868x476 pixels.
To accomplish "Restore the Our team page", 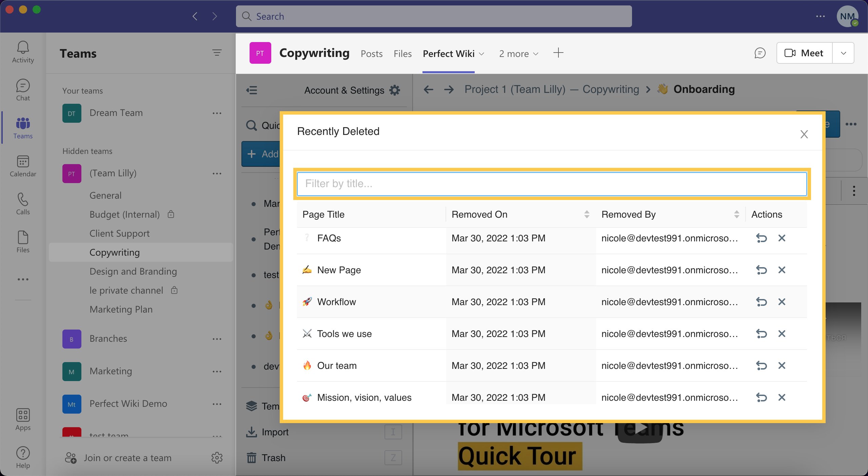I will tap(761, 366).
